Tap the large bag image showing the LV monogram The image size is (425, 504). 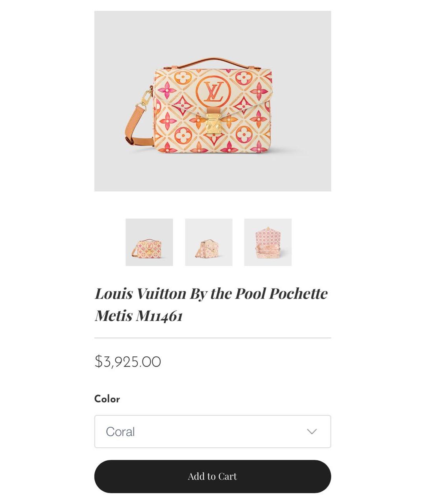coord(212,101)
